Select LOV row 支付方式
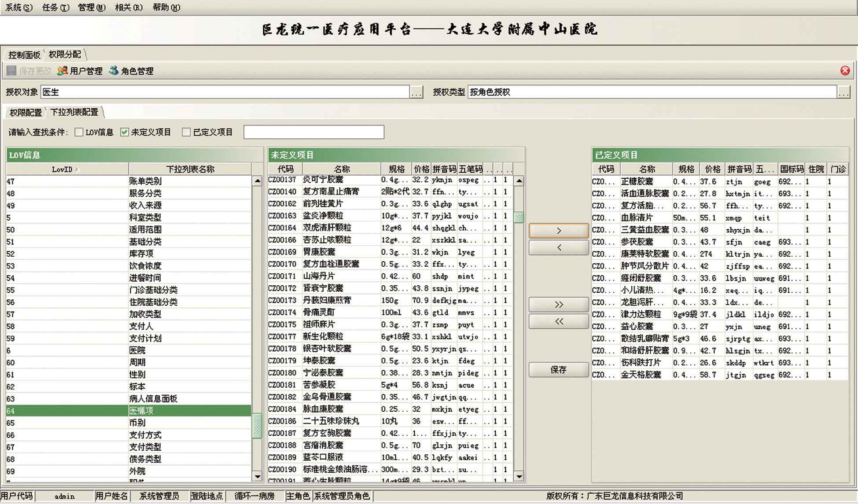 click(129, 435)
